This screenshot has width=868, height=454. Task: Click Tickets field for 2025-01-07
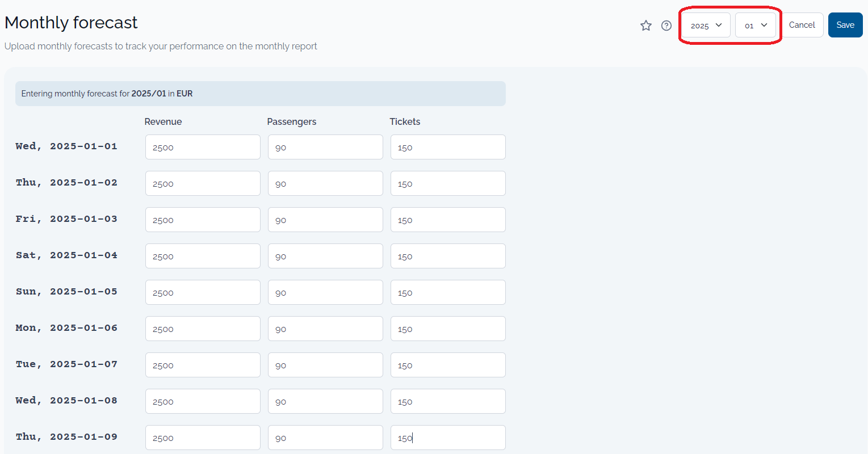[x=448, y=365]
